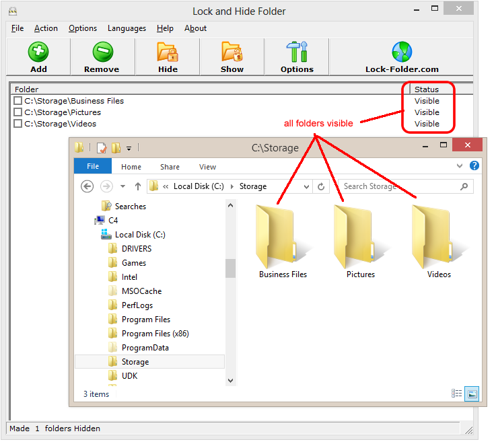
Task: Click Explorer Properties quick access icon
Action: pyautogui.click(x=102, y=147)
